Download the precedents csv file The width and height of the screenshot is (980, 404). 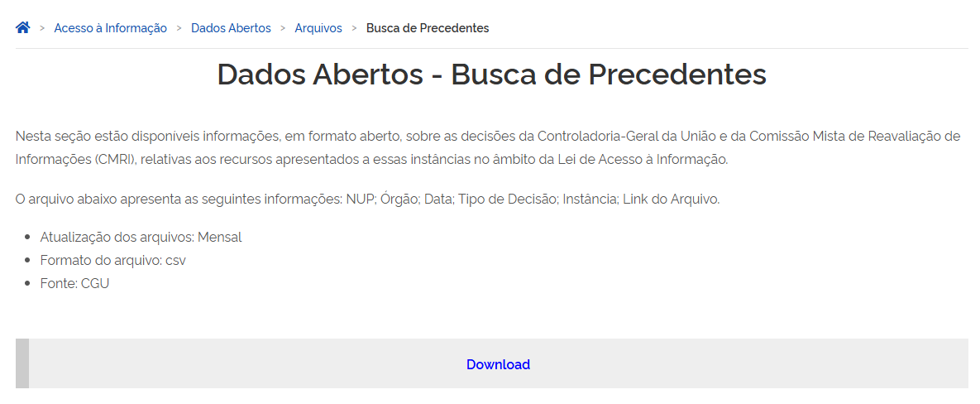click(x=498, y=364)
